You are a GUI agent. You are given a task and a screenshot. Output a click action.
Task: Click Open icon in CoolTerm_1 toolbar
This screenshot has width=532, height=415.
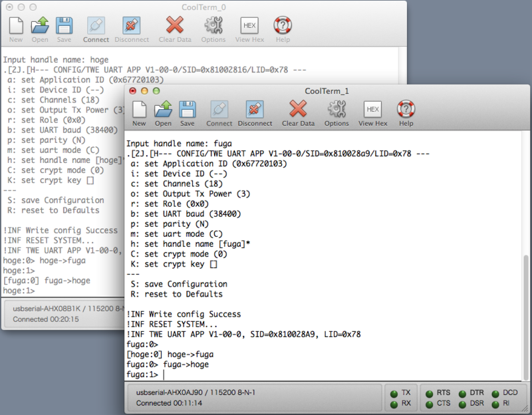(163, 109)
